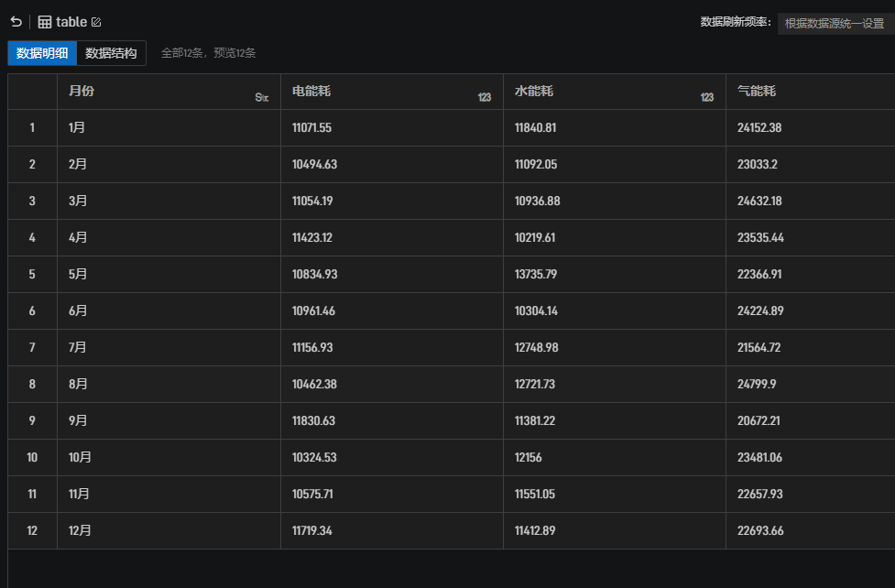Click value 24799.9

pyautogui.click(x=757, y=384)
